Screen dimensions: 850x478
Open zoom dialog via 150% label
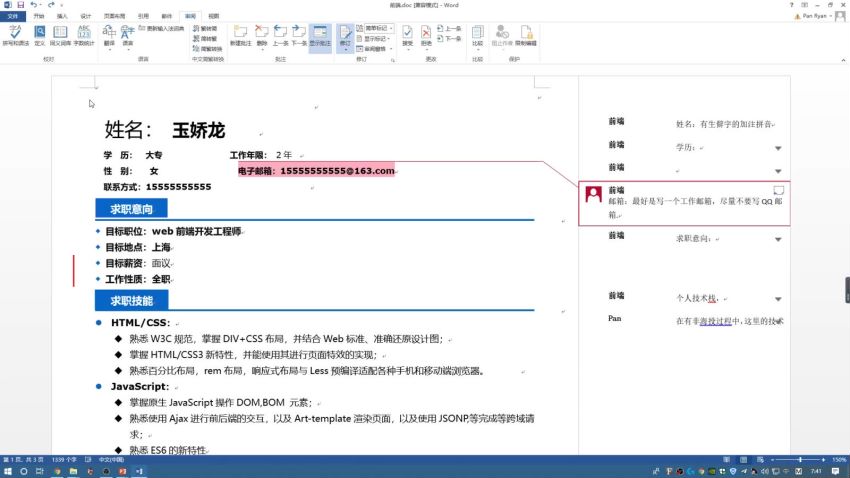point(839,460)
